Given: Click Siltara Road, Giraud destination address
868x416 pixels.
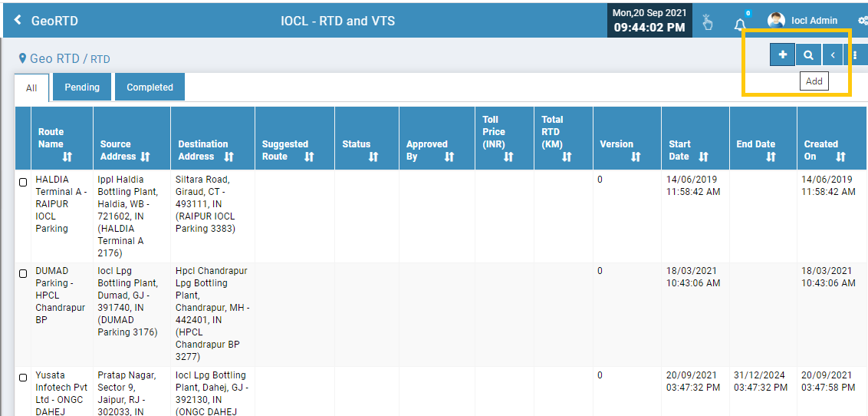Looking at the screenshot, I should [206, 204].
